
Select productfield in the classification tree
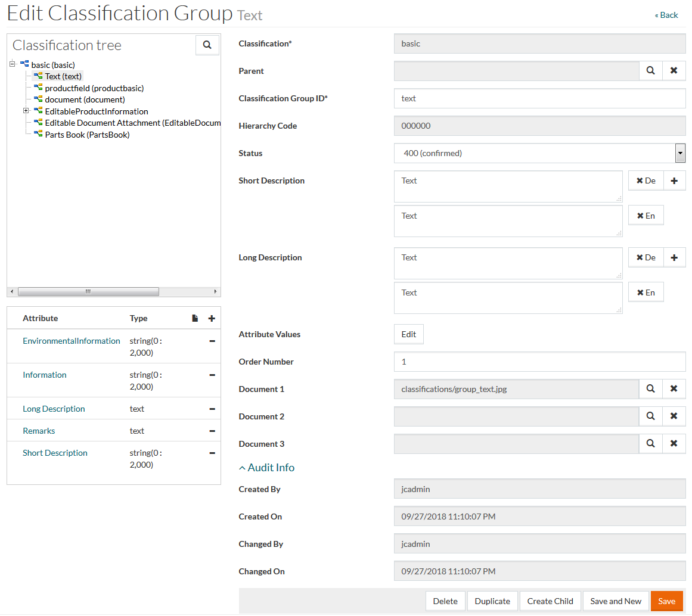[94, 88]
